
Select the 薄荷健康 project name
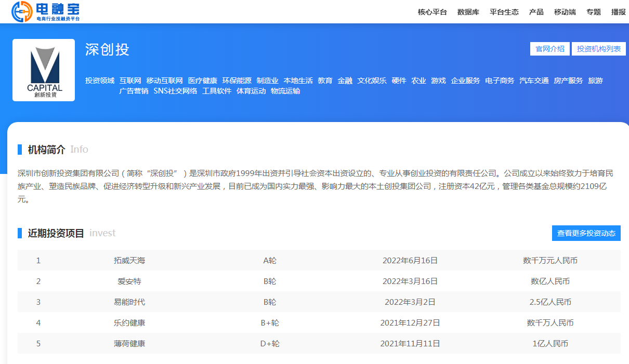(129, 343)
